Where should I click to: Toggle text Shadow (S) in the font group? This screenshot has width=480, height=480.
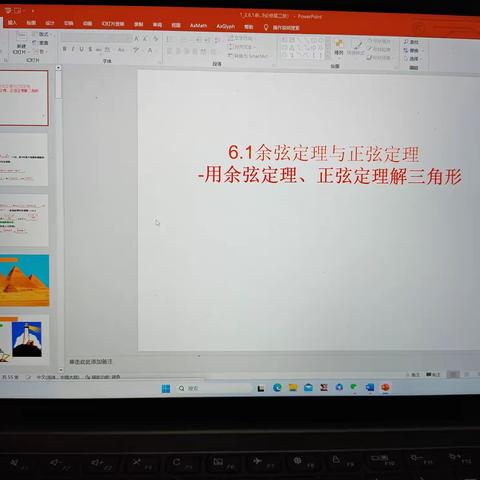pos(90,49)
